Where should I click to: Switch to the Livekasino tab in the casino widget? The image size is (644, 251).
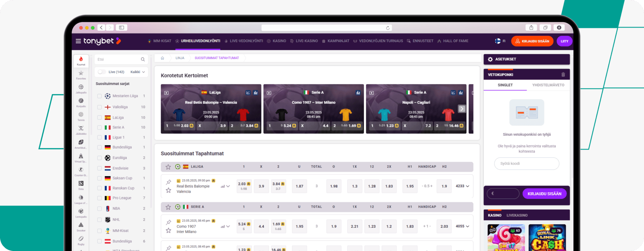pyautogui.click(x=517, y=215)
